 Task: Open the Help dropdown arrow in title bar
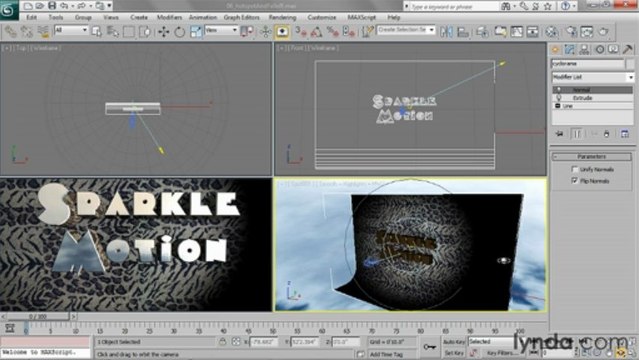click(574, 6)
